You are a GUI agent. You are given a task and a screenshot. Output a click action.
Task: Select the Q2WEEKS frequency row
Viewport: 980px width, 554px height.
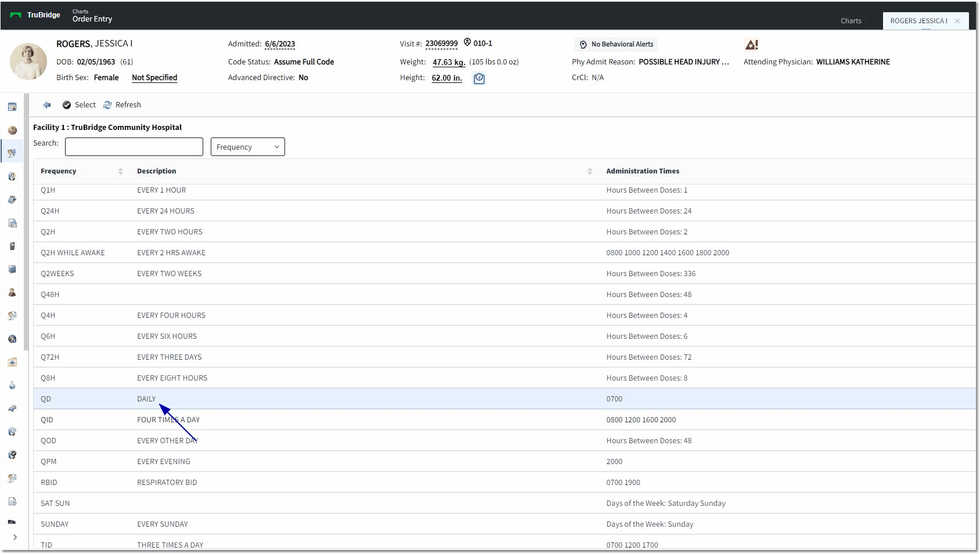tap(505, 273)
